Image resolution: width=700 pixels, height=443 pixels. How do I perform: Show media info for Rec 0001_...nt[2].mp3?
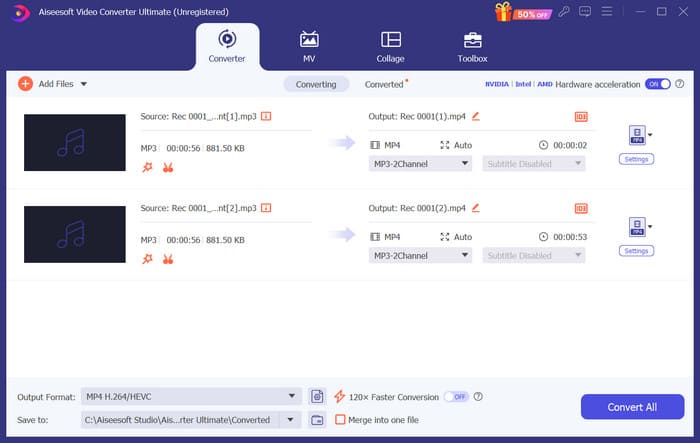coord(266,208)
